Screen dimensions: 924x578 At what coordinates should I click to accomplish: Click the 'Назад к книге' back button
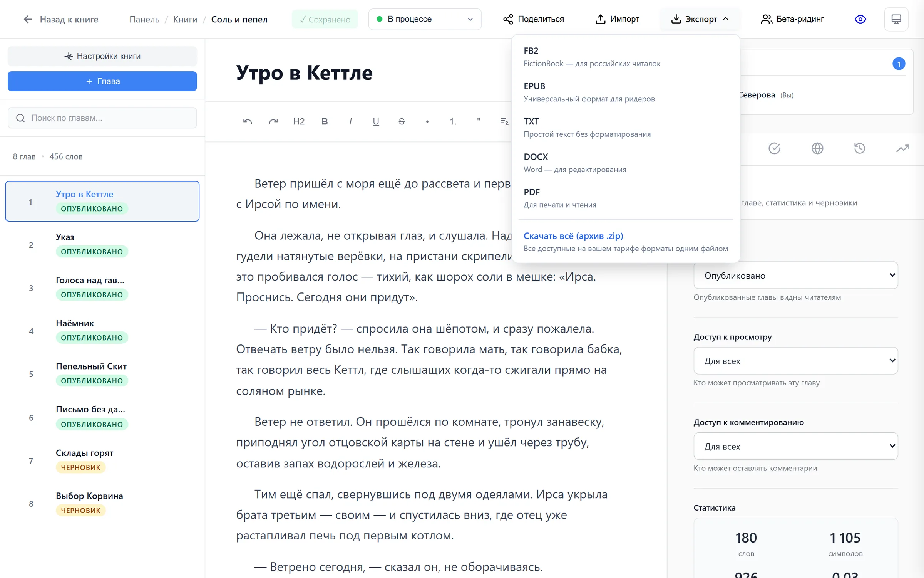click(x=61, y=19)
